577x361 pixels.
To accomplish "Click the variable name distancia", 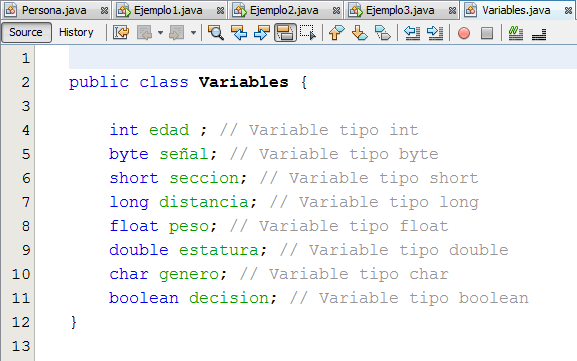I will [204, 202].
